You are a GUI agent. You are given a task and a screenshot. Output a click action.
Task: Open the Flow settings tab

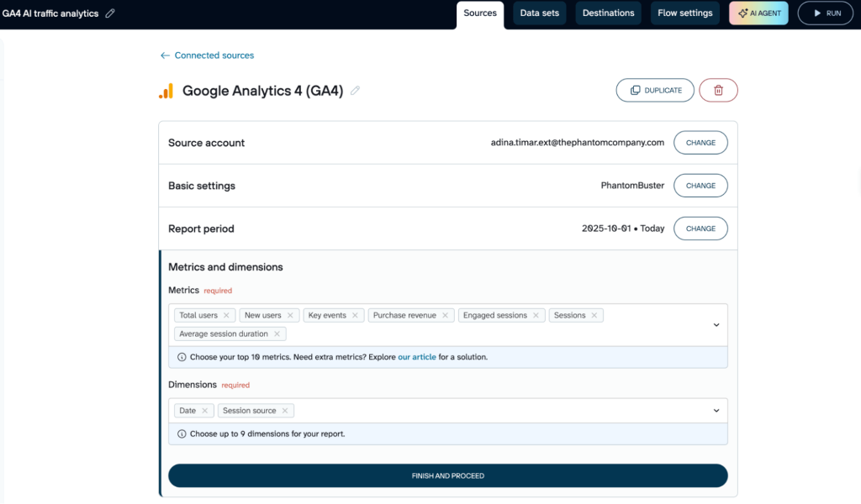click(x=684, y=13)
